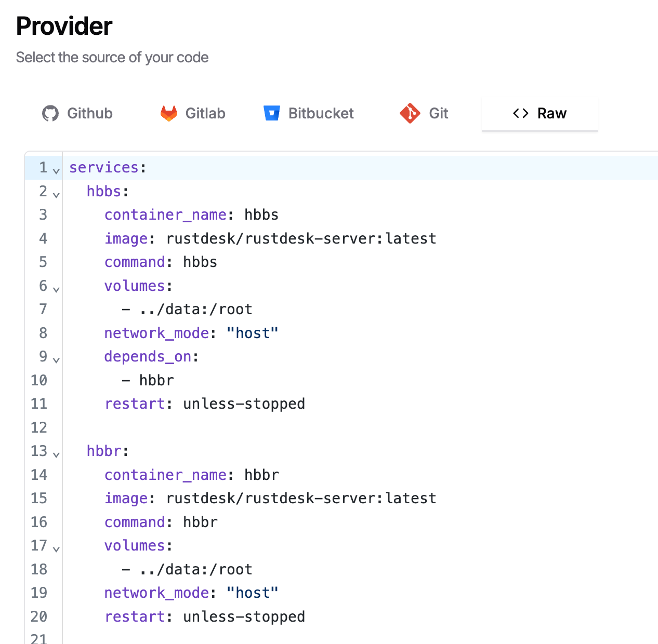658x644 pixels.
Task: Collapse the services block at line 1
Action: [x=56, y=171]
